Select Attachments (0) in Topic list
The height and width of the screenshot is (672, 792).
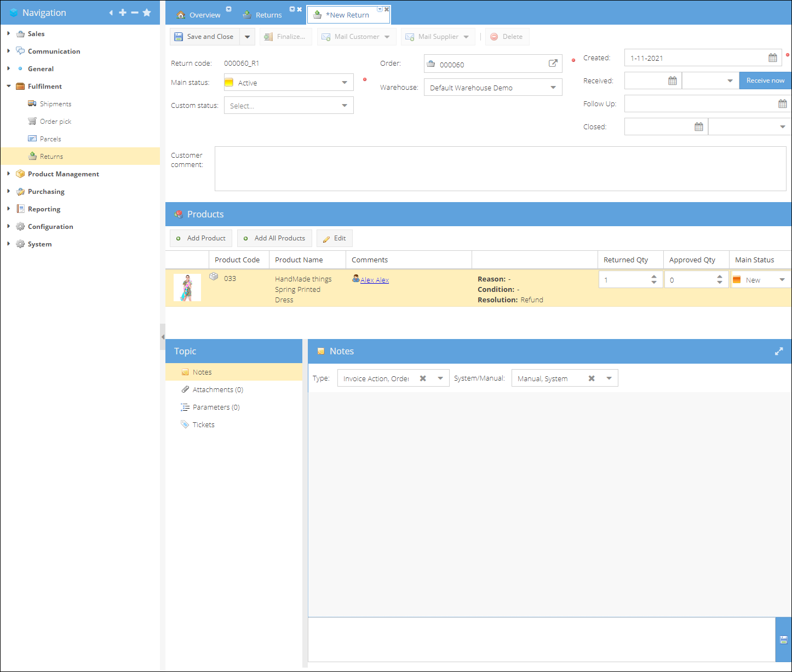(x=217, y=390)
